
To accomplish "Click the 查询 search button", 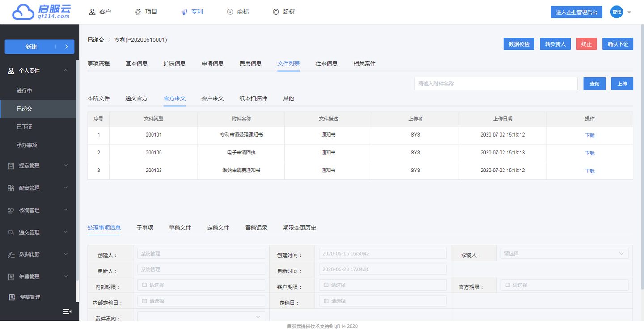I will (594, 84).
